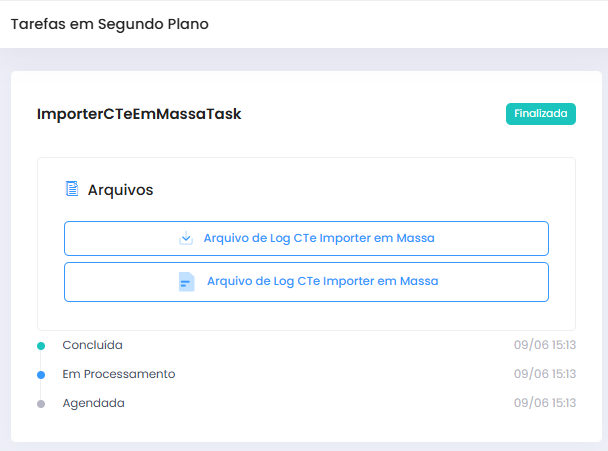Click the Finalizada status badge

(x=540, y=114)
